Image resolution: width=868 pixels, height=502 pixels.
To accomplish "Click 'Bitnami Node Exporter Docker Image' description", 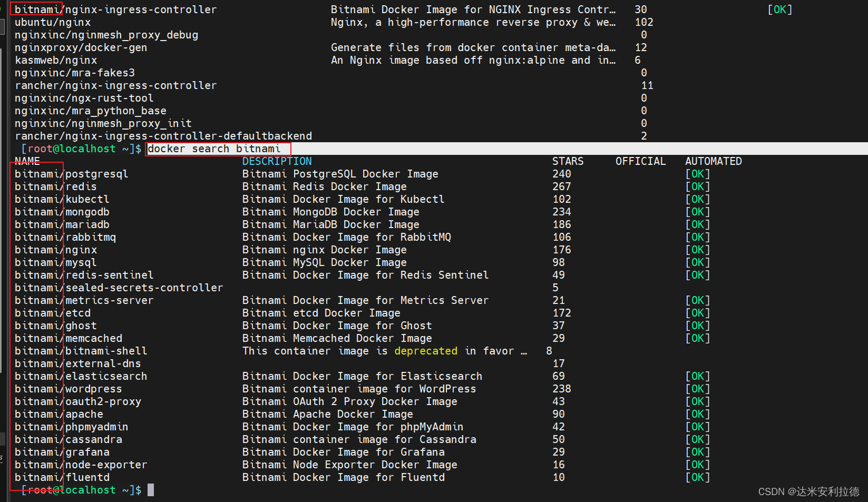I will [350, 465].
